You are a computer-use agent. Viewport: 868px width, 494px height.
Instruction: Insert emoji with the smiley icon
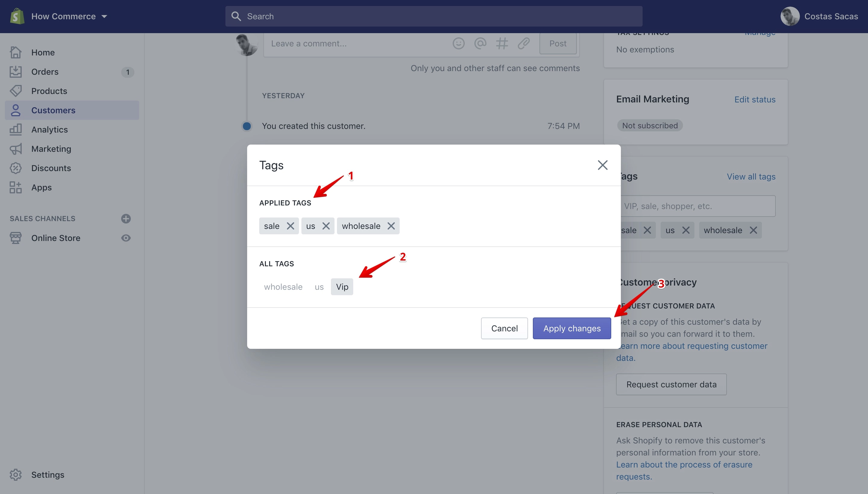(x=458, y=43)
